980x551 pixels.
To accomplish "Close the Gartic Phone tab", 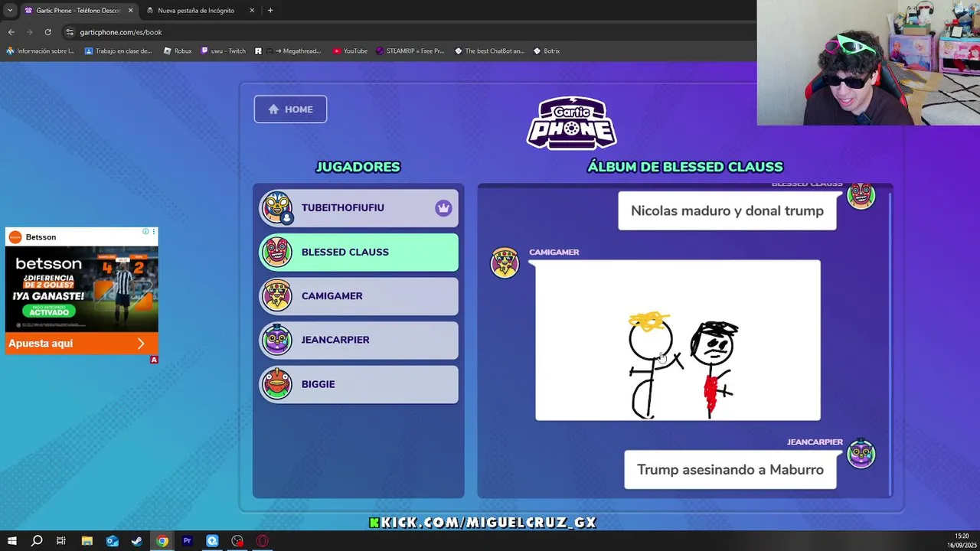I will 130,11.
